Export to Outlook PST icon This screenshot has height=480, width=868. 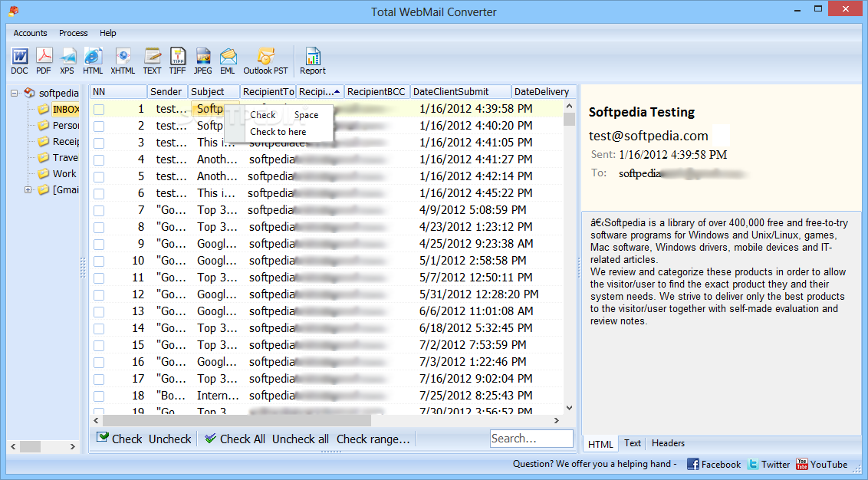tap(266, 61)
